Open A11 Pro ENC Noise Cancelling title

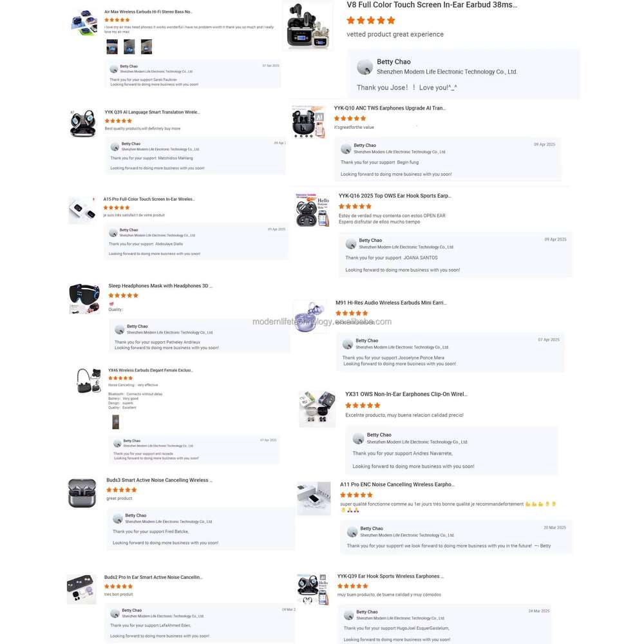pos(397,485)
